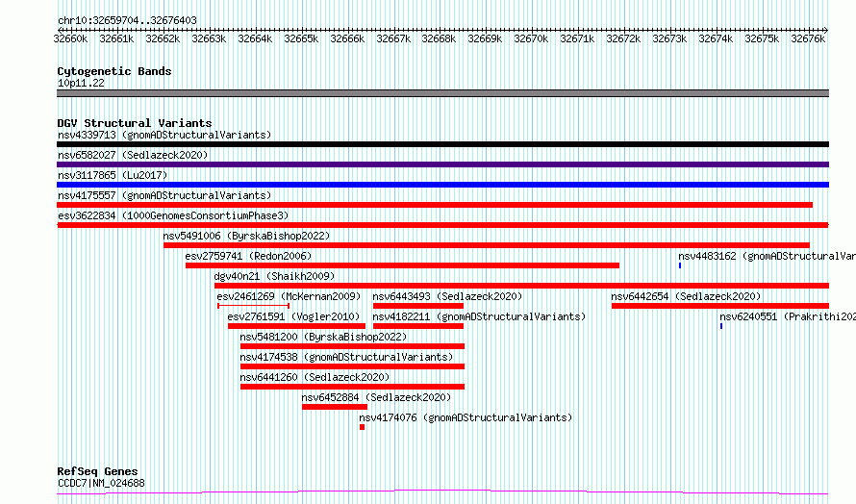Open the nsv4175557 label link
Screen dimensions: 856x504
point(164,195)
